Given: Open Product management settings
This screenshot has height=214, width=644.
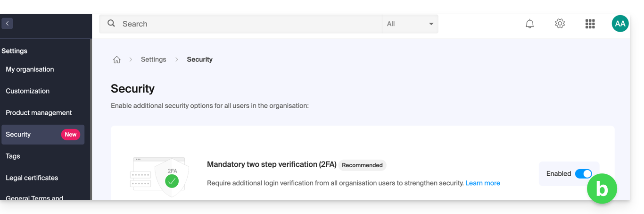Looking at the screenshot, I should (x=39, y=113).
